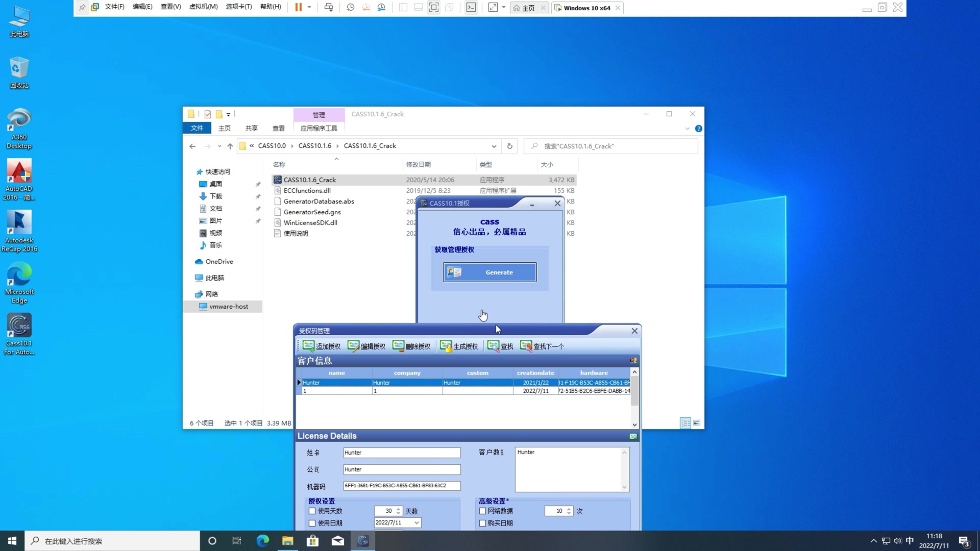Image resolution: width=980 pixels, height=551 pixels.
Task: Click the CASS10.1.6 breadcrumb in address bar
Action: click(x=314, y=146)
